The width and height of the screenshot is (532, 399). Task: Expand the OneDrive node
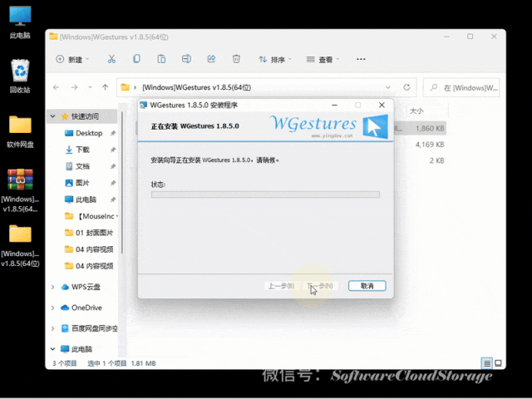click(52, 308)
